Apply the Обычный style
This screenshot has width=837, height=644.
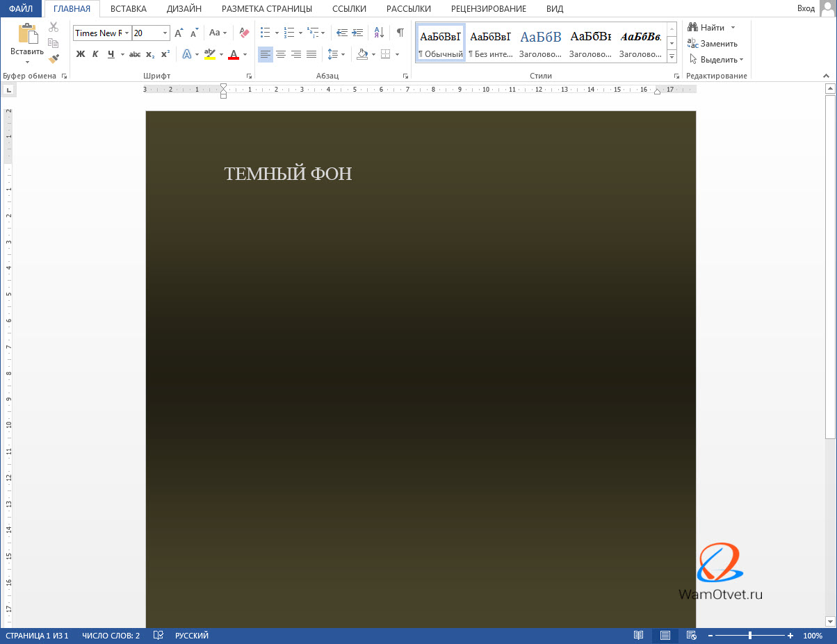(x=441, y=43)
